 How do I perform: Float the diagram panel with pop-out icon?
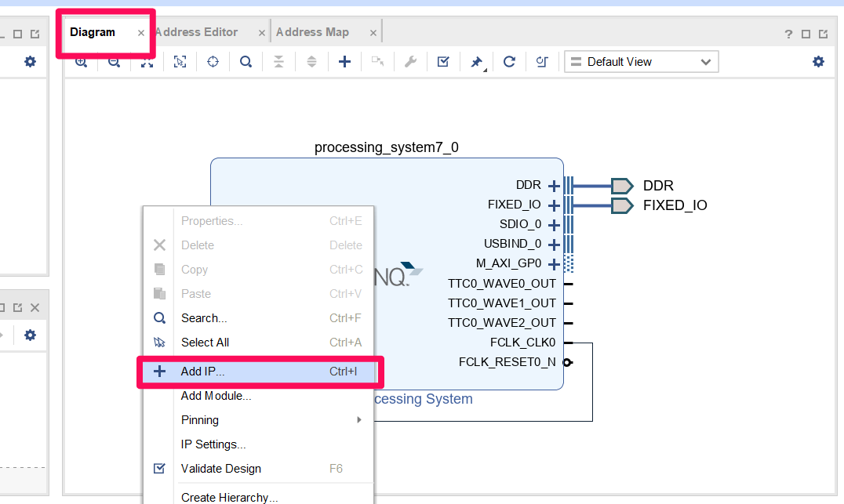tap(823, 34)
